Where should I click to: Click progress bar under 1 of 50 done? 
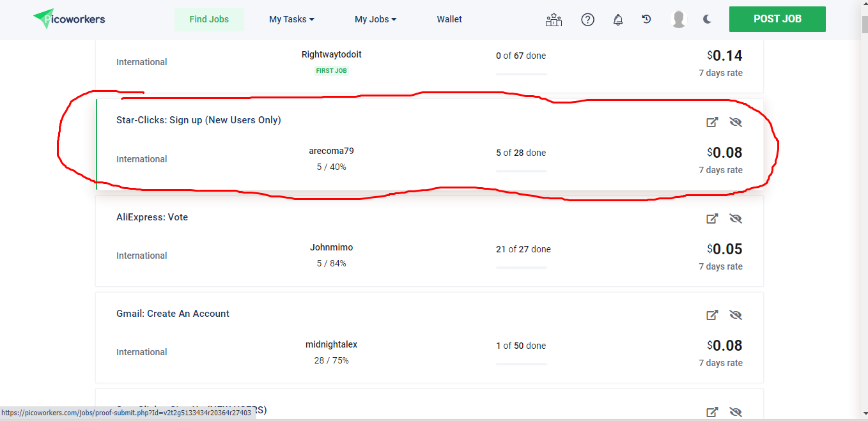click(x=522, y=364)
